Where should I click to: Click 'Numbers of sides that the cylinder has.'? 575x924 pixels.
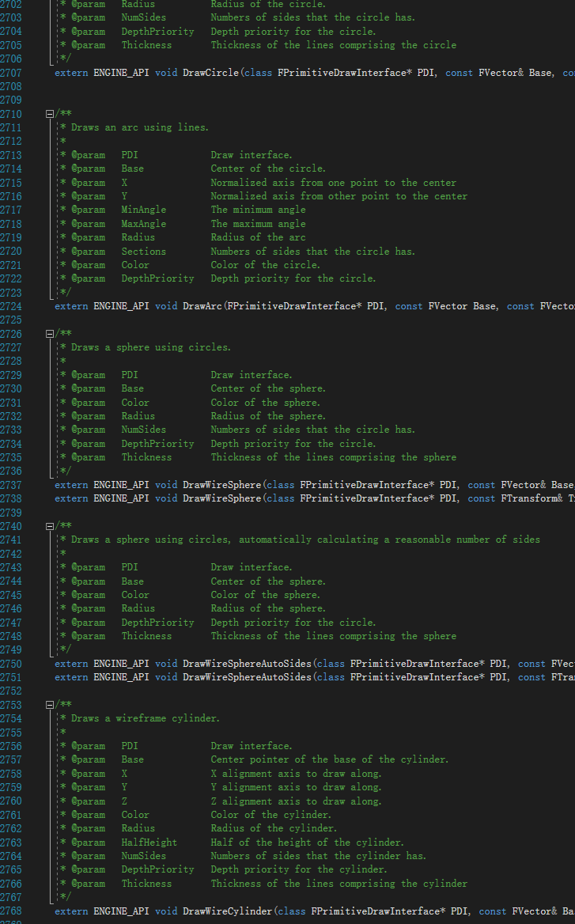319,856
